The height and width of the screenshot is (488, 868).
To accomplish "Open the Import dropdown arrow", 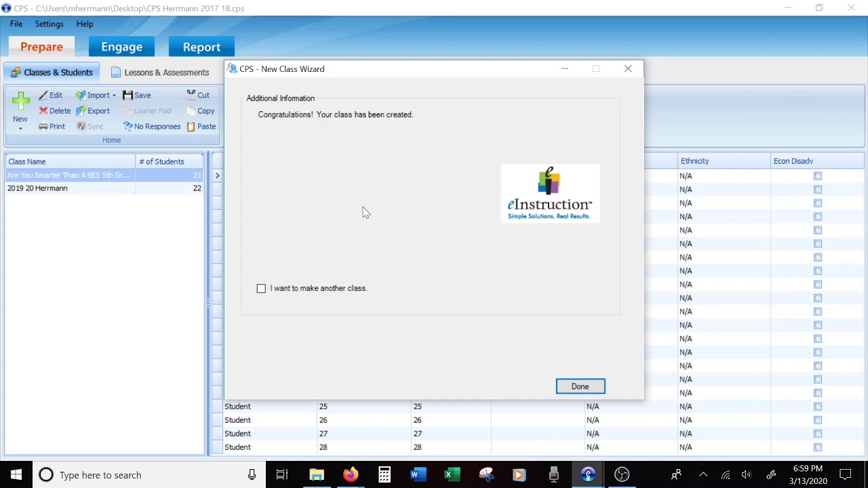I will point(114,96).
